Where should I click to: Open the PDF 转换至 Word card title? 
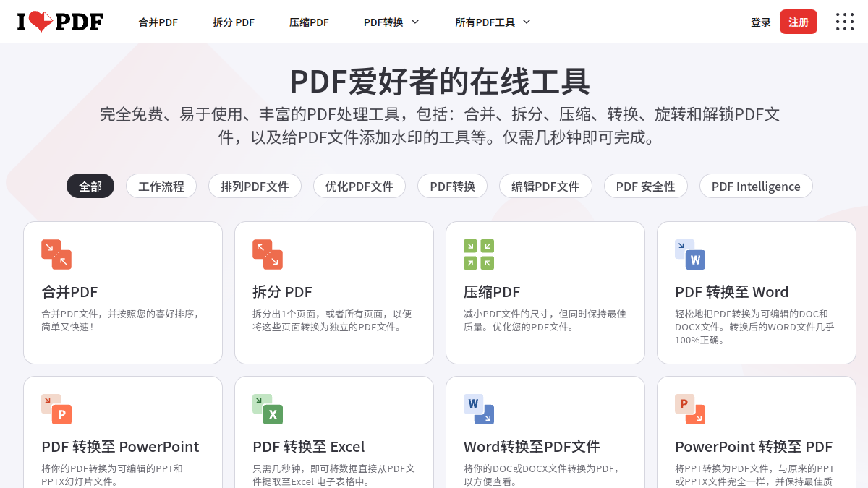[732, 292]
